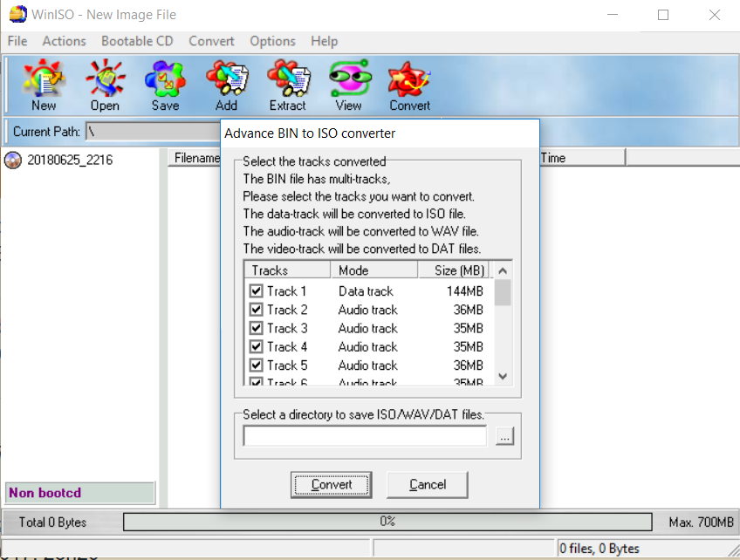
Task: Open the Bootable CD menu
Action: point(137,41)
